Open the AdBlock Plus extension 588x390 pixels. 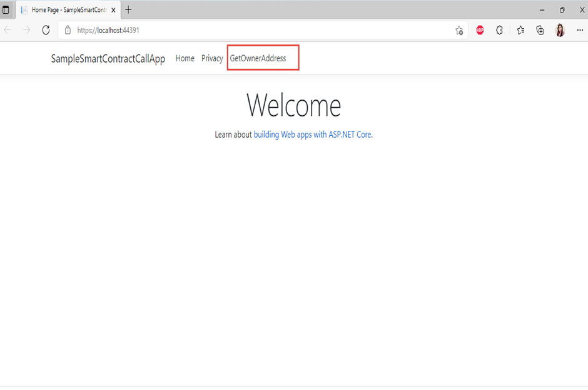pos(480,29)
